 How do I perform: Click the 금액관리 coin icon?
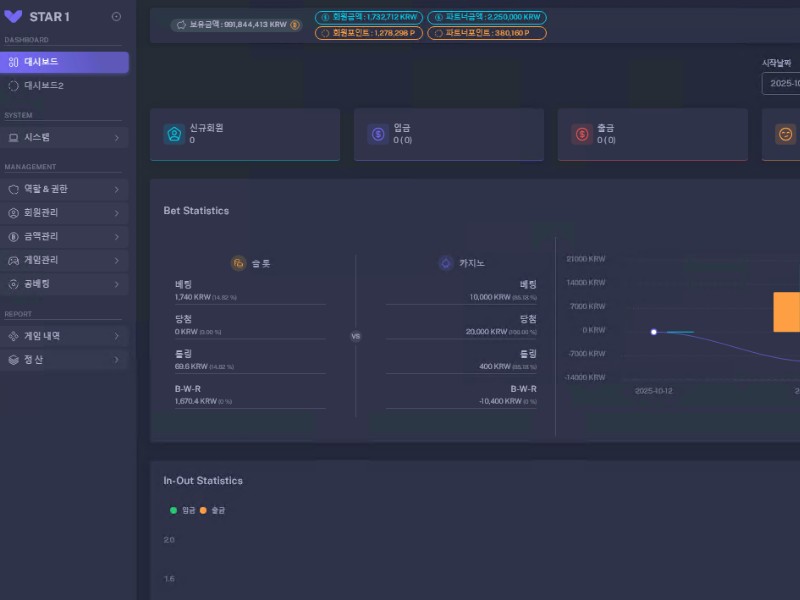[14, 237]
